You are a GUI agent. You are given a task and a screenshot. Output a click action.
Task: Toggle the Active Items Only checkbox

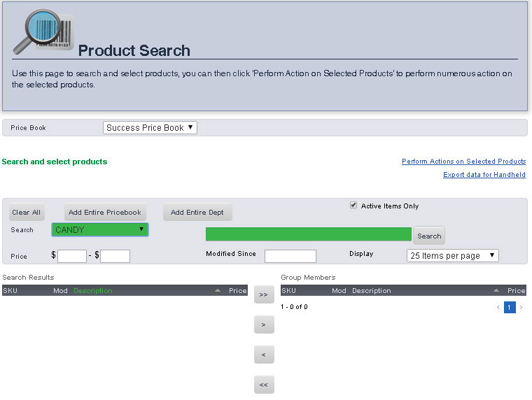coord(353,206)
